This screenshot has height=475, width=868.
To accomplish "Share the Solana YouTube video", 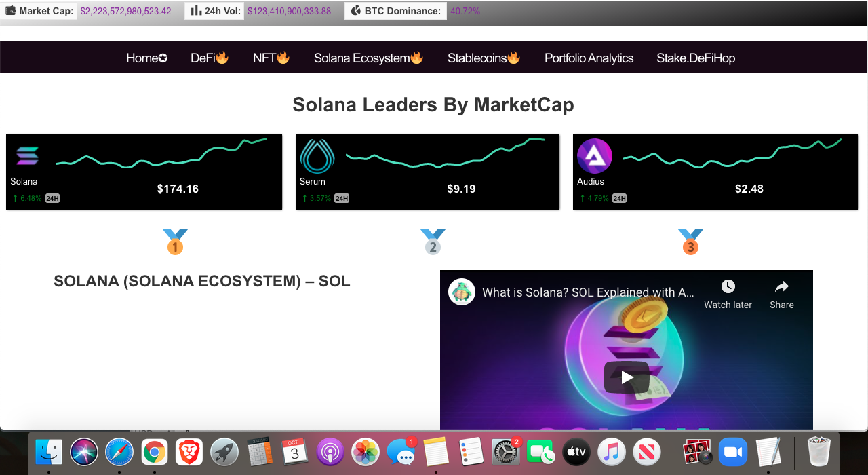I will (782, 294).
